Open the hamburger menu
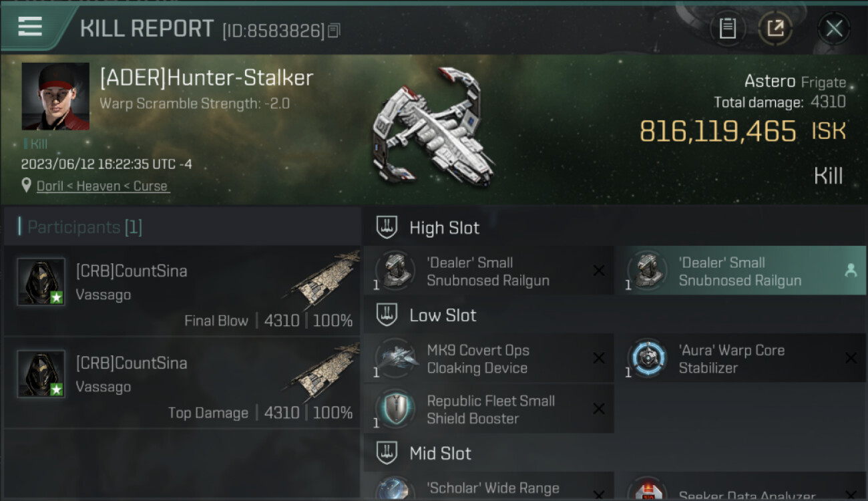This screenshot has height=501, width=868. 30,27
